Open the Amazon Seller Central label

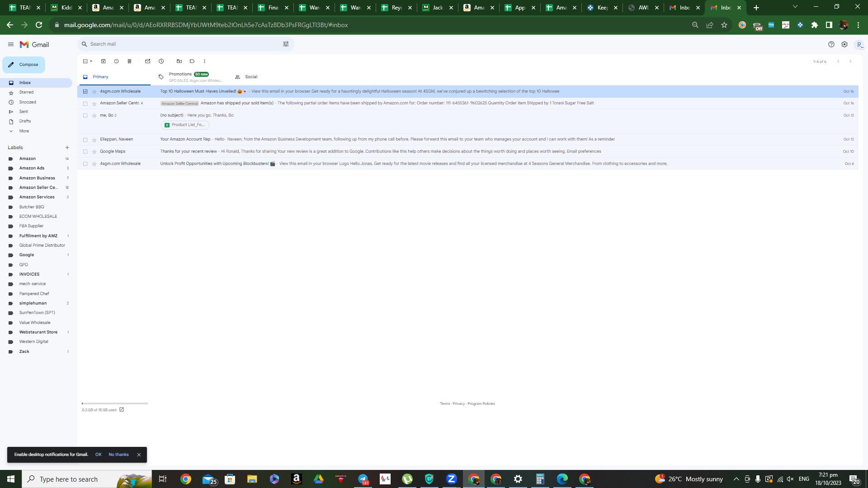pyautogui.click(x=38, y=188)
